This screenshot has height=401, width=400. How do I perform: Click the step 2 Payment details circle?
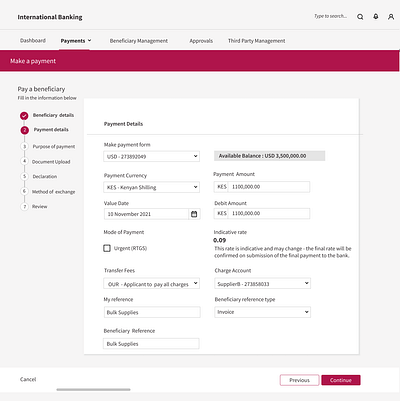pyautogui.click(x=25, y=130)
